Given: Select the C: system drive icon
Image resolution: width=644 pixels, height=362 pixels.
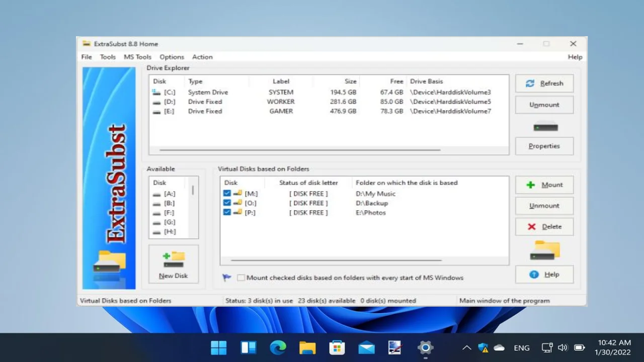Looking at the screenshot, I should (x=156, y=92).
